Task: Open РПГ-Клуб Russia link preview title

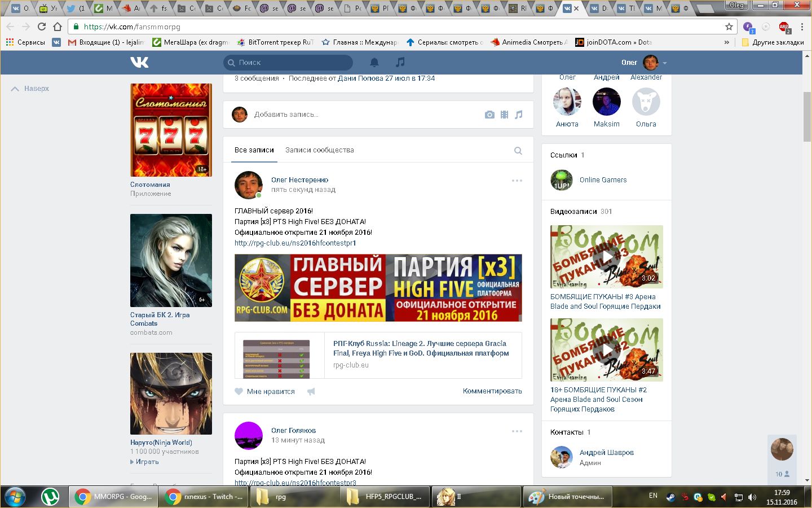Action: tap(421, 348)
